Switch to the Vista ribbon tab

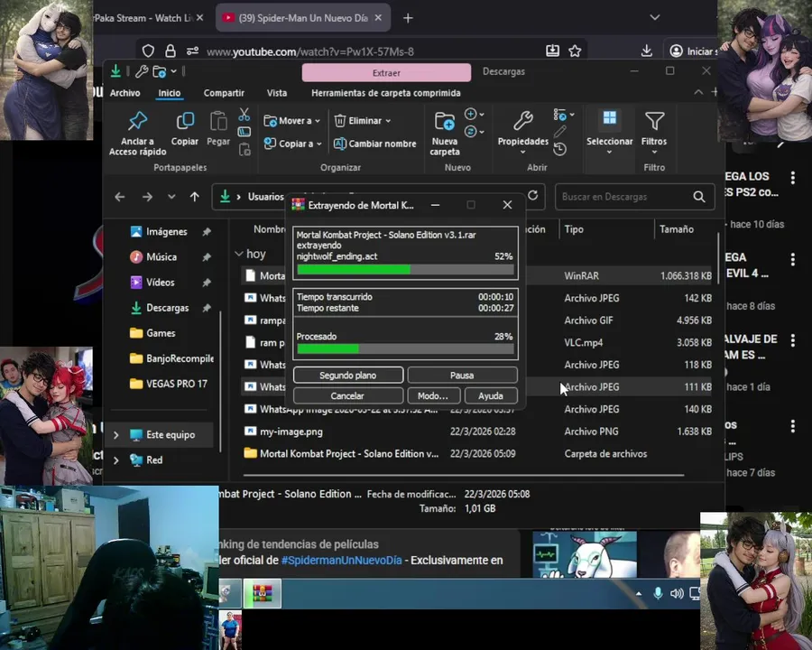tap(277, 93)
